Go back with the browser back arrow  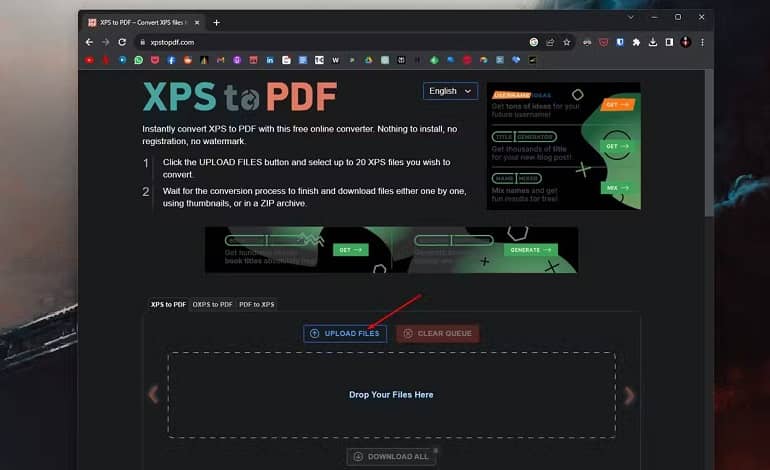[x=89, y=42]
